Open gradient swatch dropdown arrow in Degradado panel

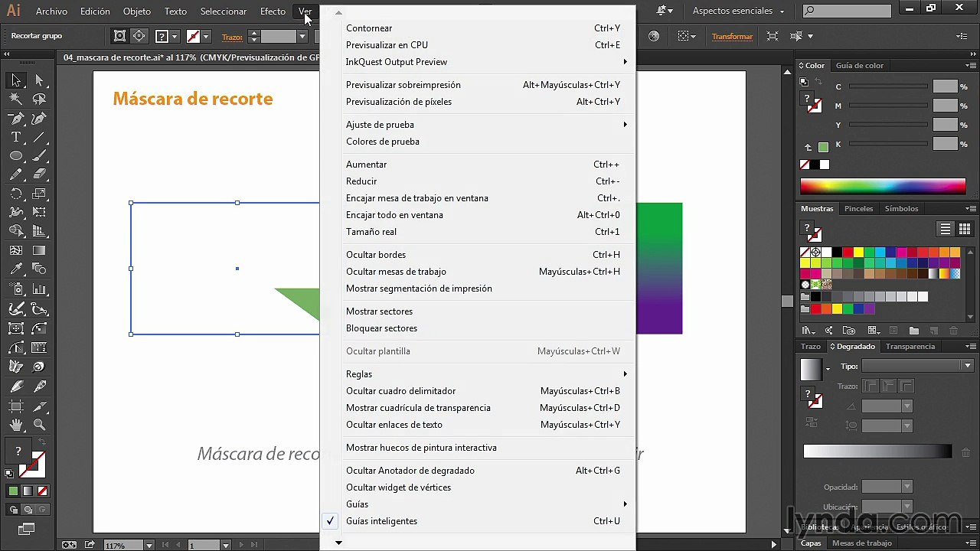(828, 369)
